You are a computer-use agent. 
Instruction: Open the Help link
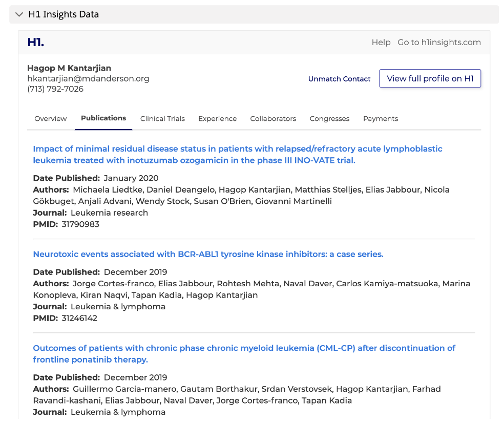click(381, 42)
